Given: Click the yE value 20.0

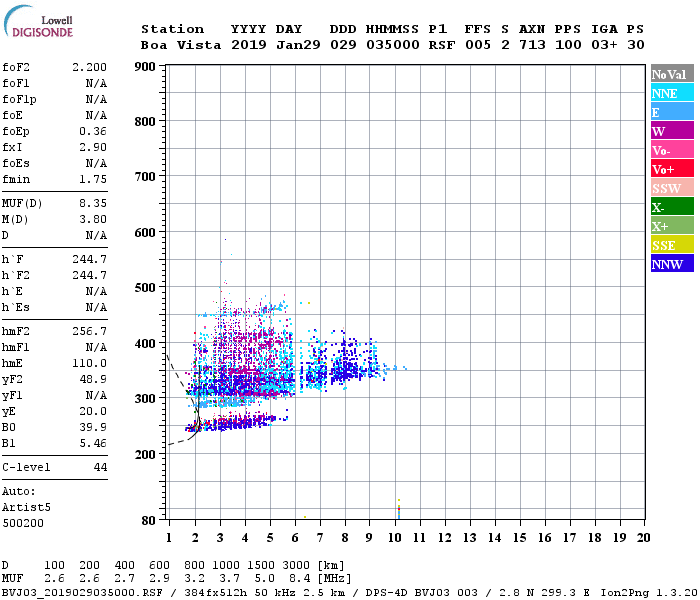Looking at the screenshot, I should [x=93, y=412].
